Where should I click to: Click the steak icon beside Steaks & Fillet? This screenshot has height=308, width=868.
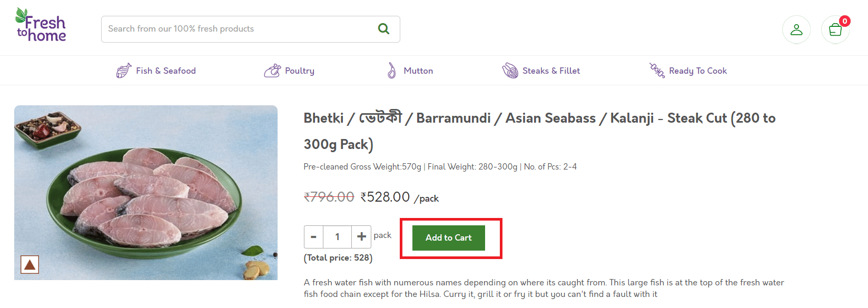coord(510,71)
